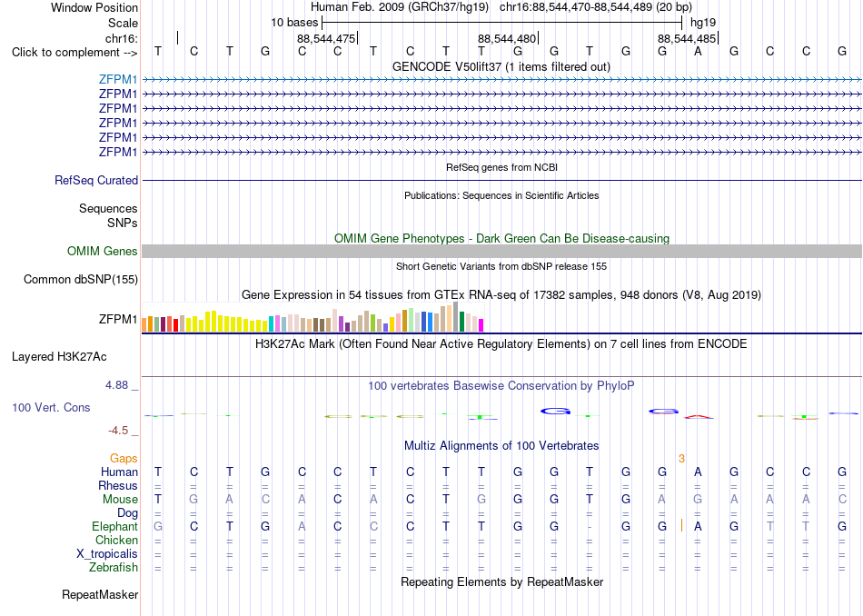This screenshot has width=863, height=616.
Task: Click the orange insertion bar in Elephant row
Action: pyautogui.click(x=681, y=526)
